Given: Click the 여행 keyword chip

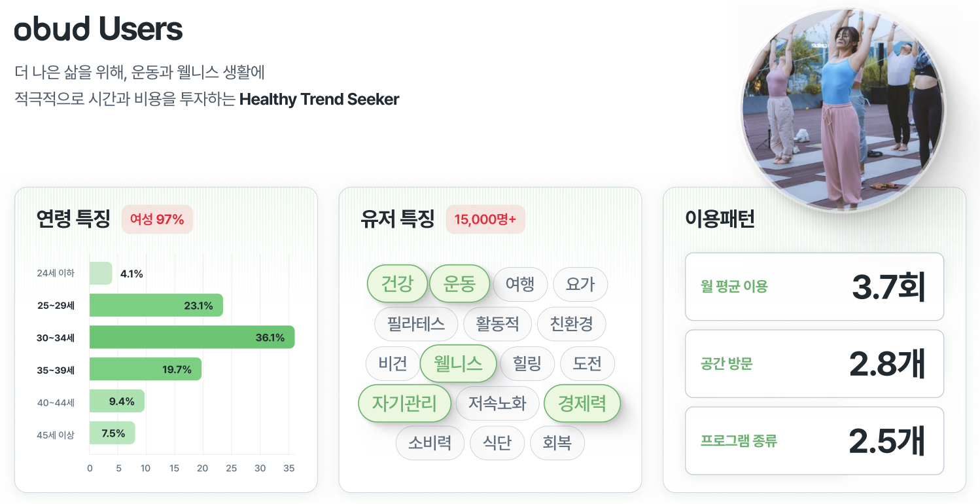Looking at the screenshot, I should point(519,284).
